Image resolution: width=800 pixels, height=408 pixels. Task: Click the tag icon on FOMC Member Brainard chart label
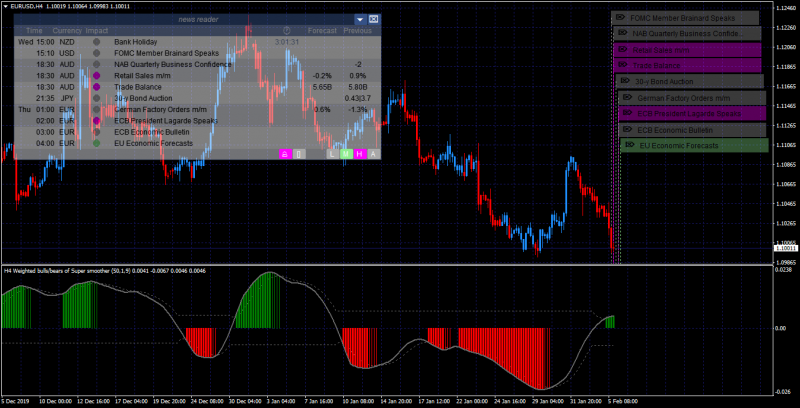pyautogui.click(x=620, y=17)
